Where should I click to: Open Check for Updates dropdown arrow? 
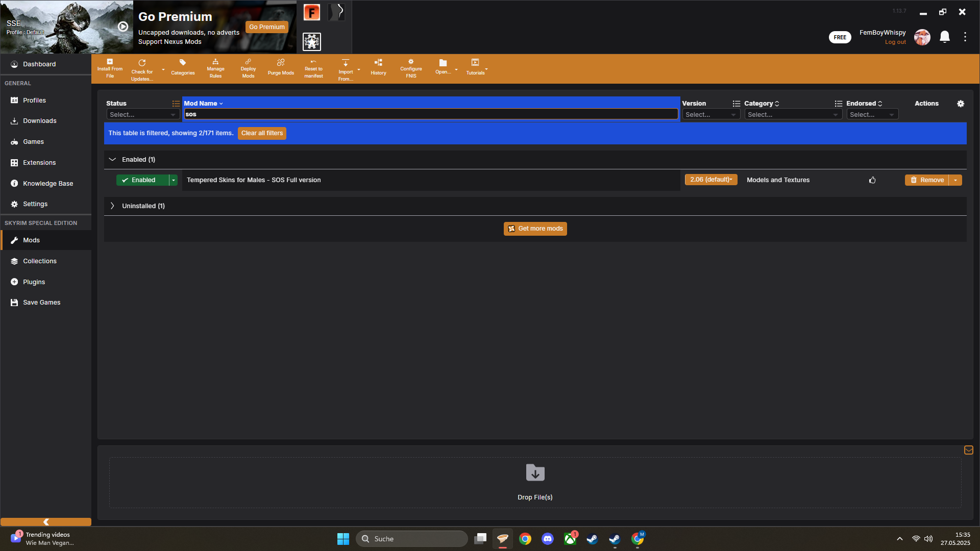[x=163, y=69]
